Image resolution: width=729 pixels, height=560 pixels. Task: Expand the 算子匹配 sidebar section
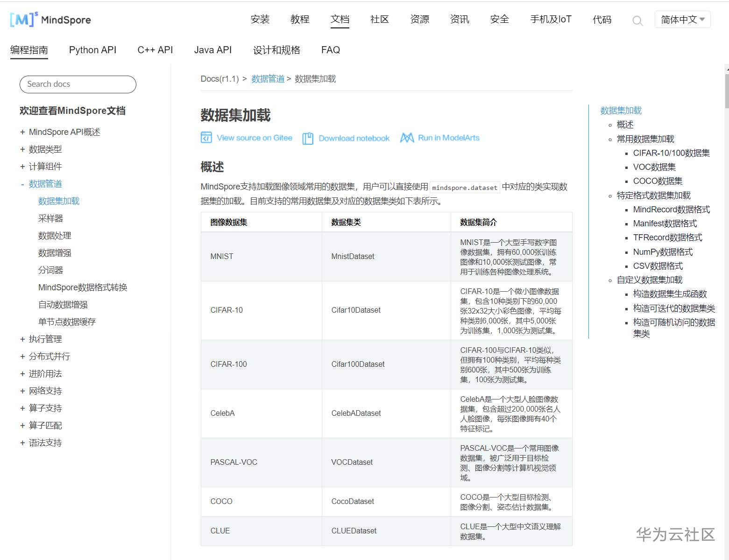(22, 426)
